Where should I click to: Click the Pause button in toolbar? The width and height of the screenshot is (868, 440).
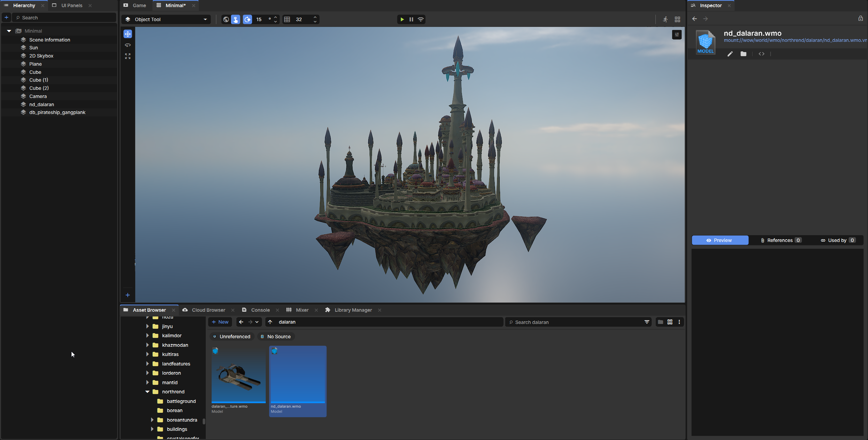(x=411, y=19)
